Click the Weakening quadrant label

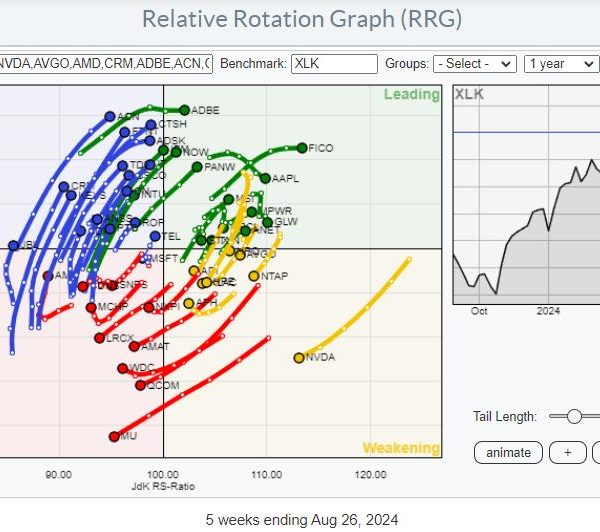[401, 447]
